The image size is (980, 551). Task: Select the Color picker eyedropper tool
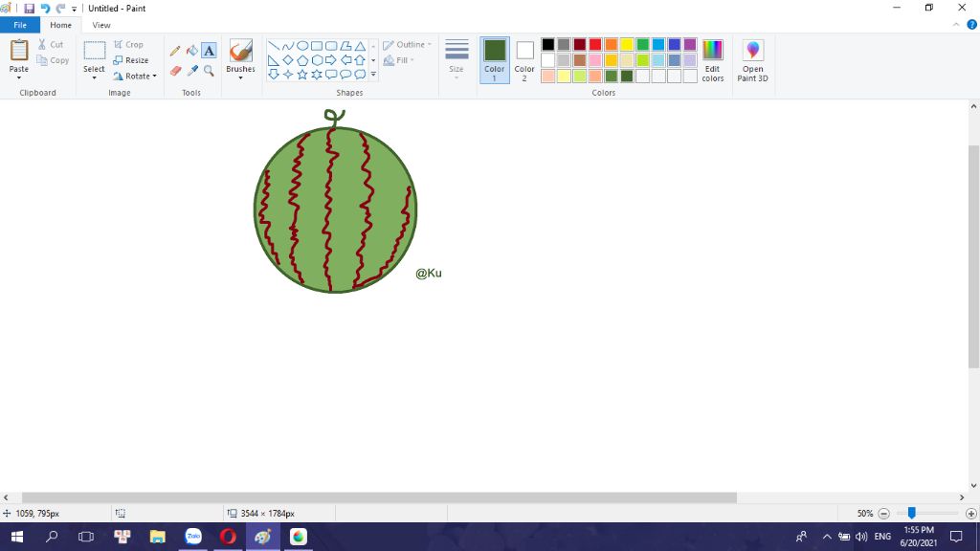(x=192, y=71)
